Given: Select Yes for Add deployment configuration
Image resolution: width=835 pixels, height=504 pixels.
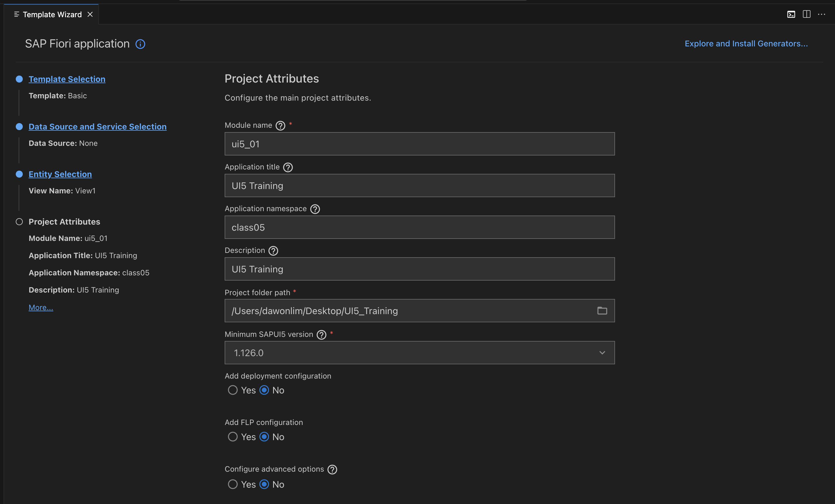Looking at the screenshot, I should click(x=233, y=390).
